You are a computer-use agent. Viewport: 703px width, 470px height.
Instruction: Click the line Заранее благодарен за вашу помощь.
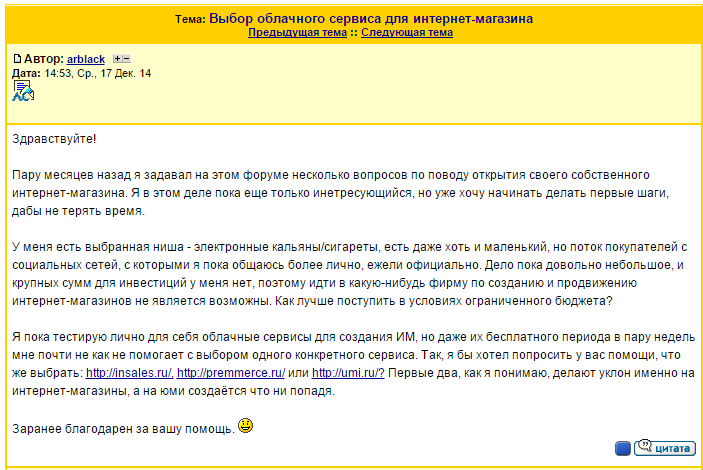pos(123,429)
